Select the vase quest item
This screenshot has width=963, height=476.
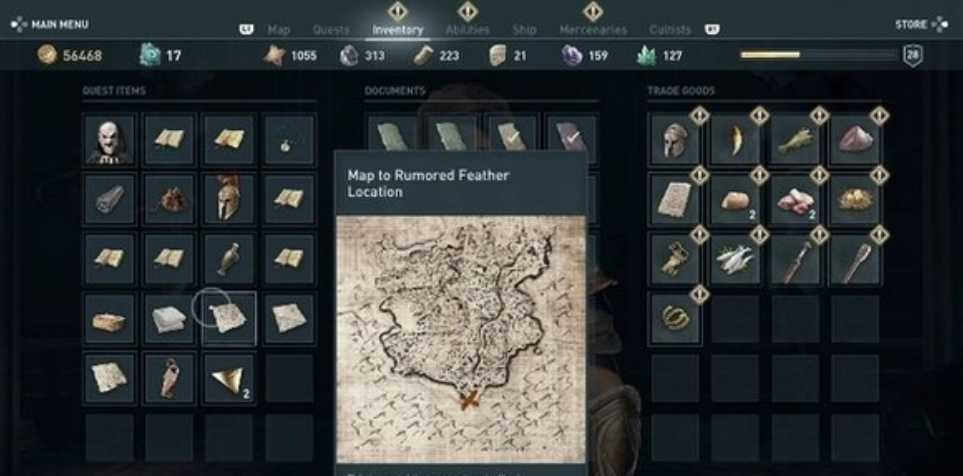point(229,259)
